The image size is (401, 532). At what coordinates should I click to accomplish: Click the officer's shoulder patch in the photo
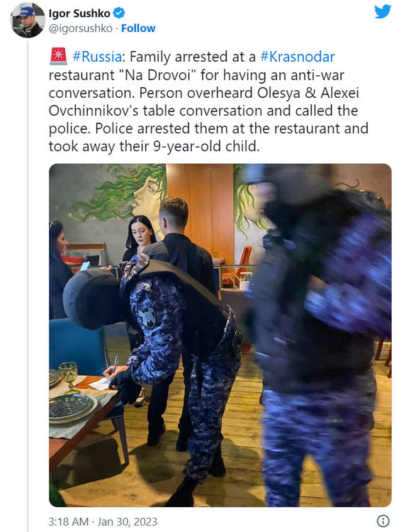coord(147,317)
